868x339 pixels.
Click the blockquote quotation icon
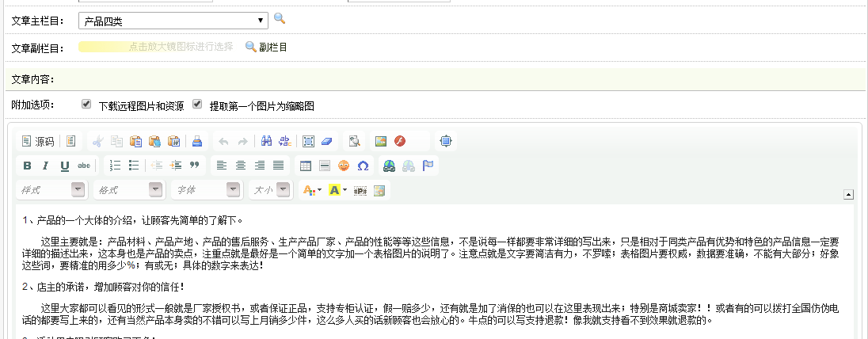pos(194,166)
